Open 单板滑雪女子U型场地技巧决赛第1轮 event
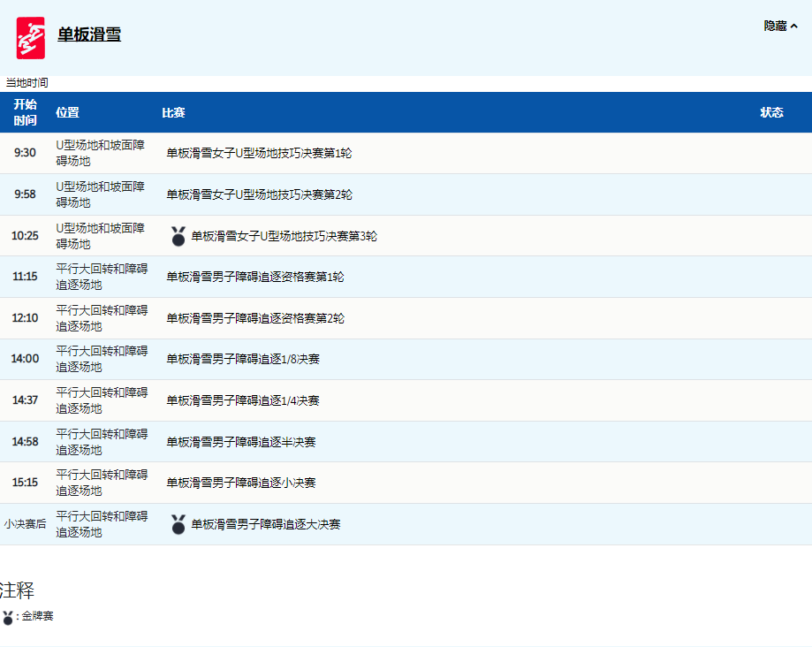The width and height of the screenshot is (812, 647). point(259,153)
